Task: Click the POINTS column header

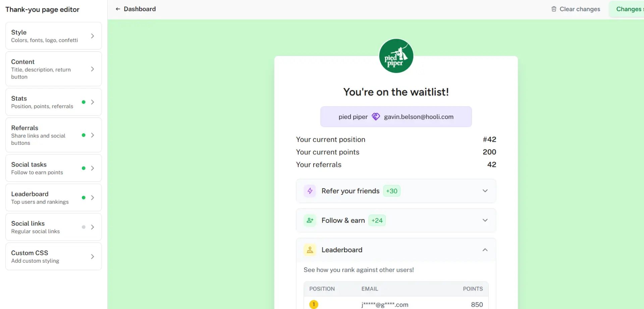Action: pyautogui.click(x=473, y=289)
